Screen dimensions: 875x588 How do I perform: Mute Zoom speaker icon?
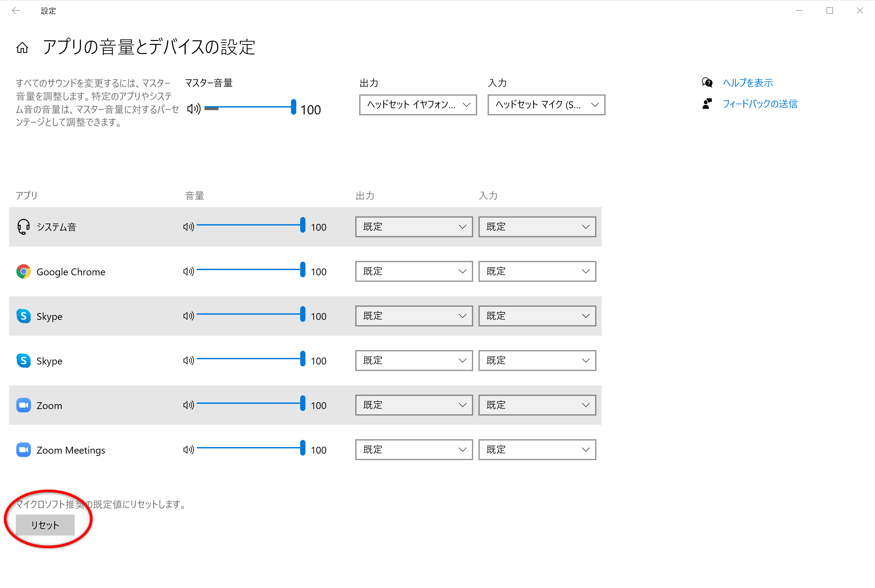pyautogui.click(x=188, y=405)
